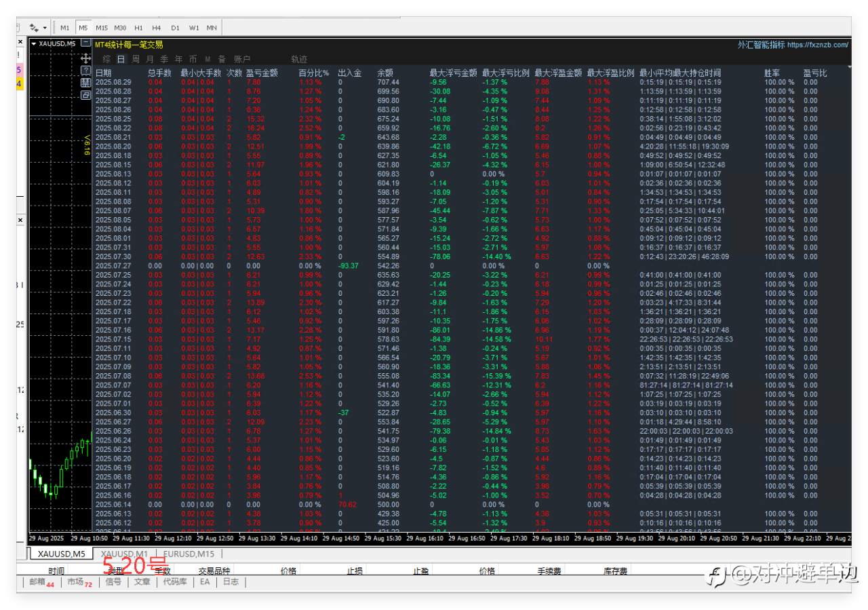This screenshot has height=610, width=868.
Task: Click the 止盈 take profit column header
Action: [422, 571]
